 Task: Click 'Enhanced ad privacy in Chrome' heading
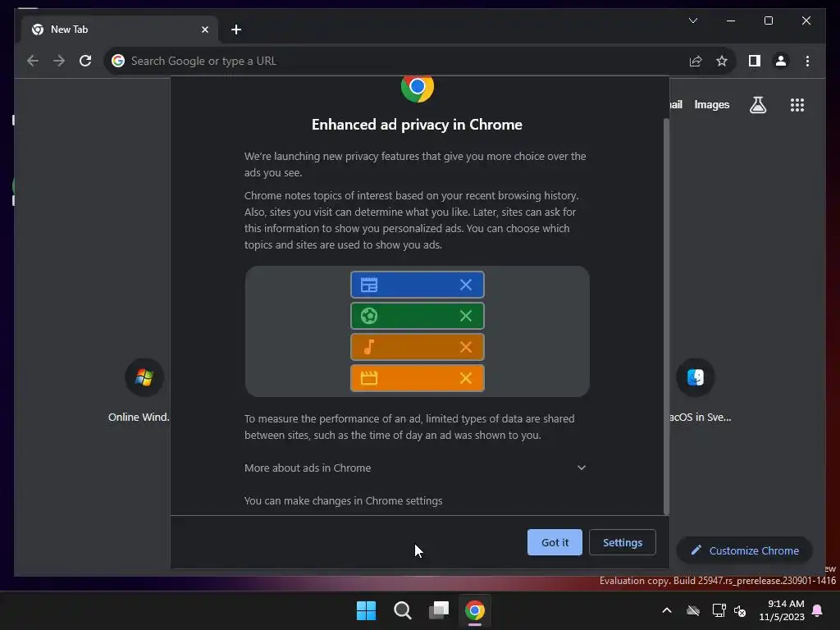(x=417, y=125)
